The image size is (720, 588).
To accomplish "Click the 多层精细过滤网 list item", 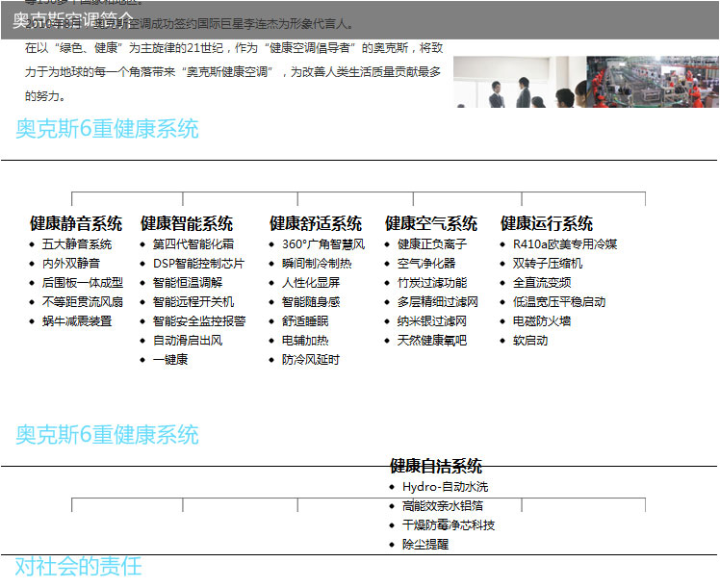I will point(438,302).
